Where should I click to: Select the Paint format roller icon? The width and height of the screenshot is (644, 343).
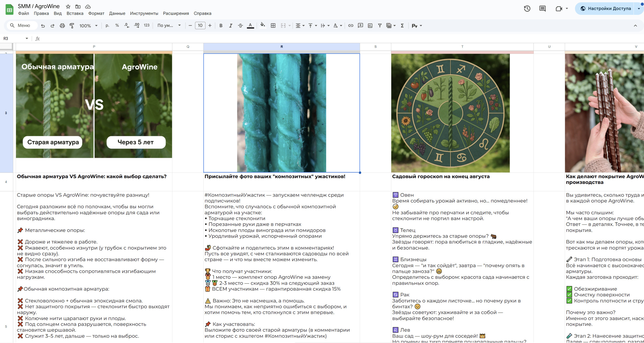tap(72, 26)
